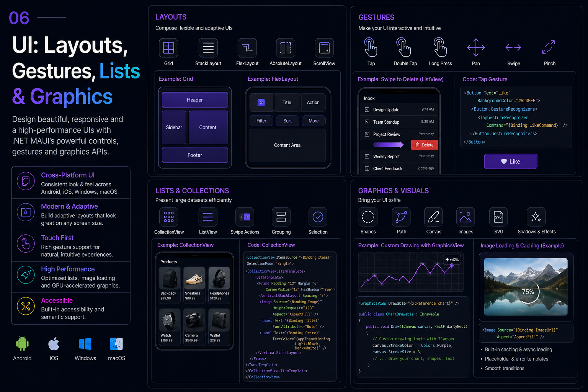The image size is (588, 392).
Task: Select the Shadows & Effects icon
Action: (536, 217)
